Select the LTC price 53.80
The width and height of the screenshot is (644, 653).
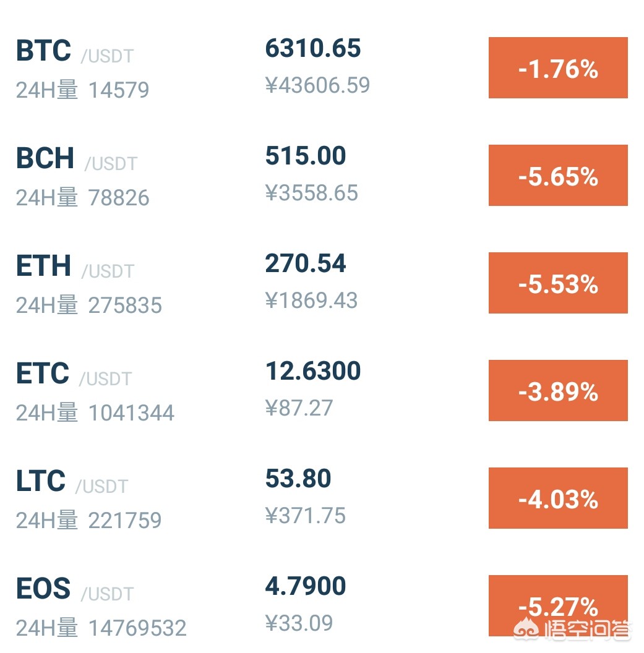298,478
